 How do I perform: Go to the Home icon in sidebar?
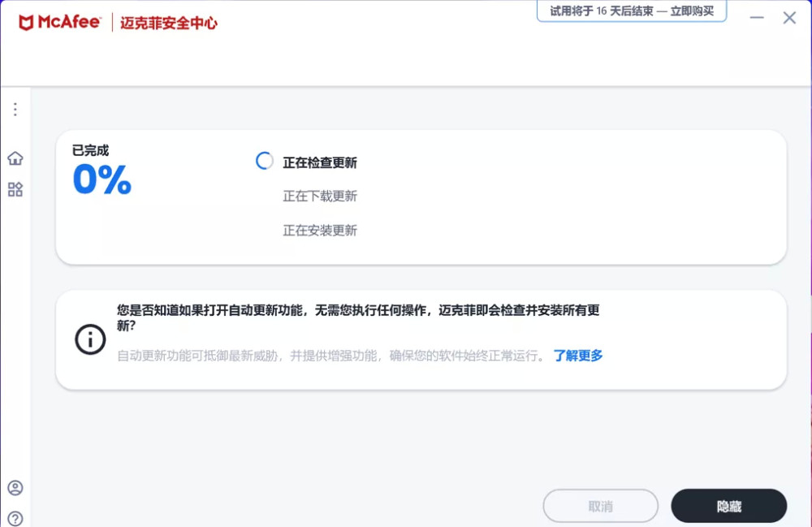pos(15,158)
